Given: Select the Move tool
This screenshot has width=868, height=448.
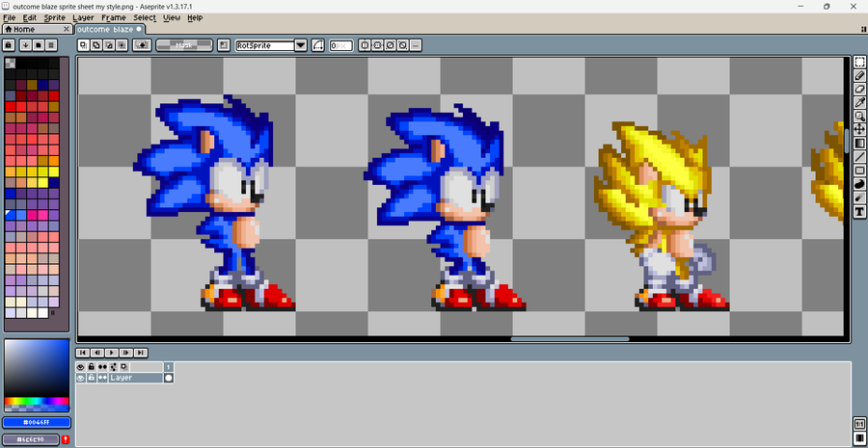Looking at the screenshot, I should tap(859, 129).
